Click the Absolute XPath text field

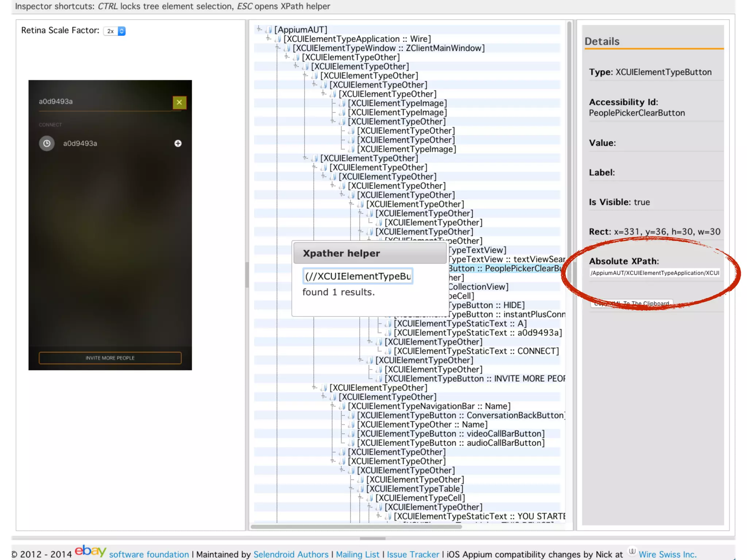coord(655,273)
